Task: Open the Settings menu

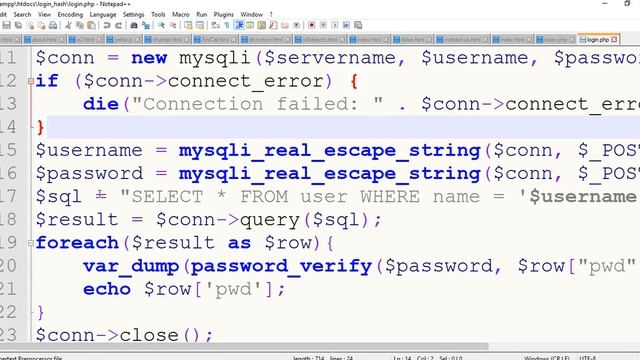Action: [x=133, y=14]
